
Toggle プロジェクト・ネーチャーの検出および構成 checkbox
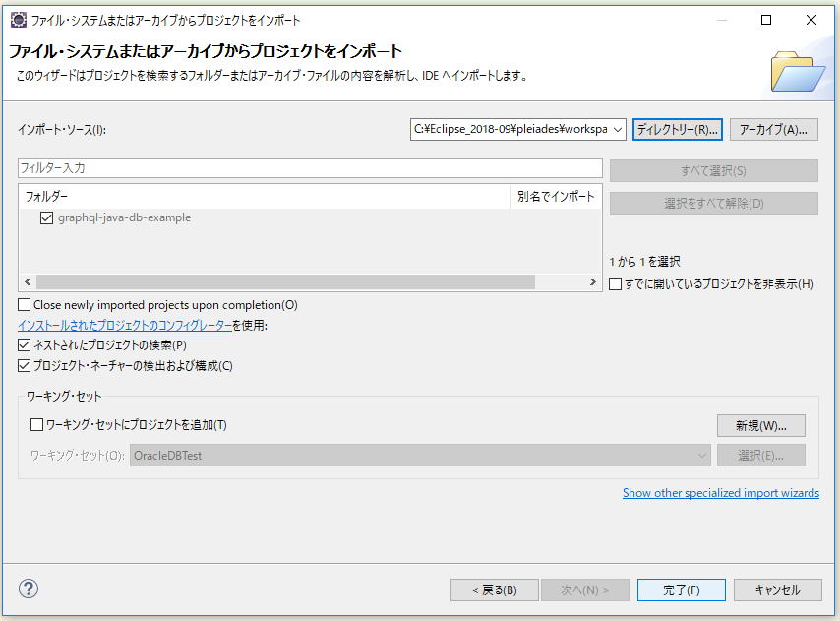[25, 366]
